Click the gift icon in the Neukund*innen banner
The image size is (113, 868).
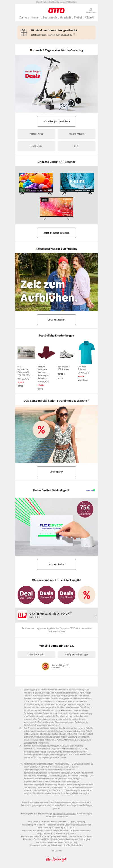(x=24, y=32)
